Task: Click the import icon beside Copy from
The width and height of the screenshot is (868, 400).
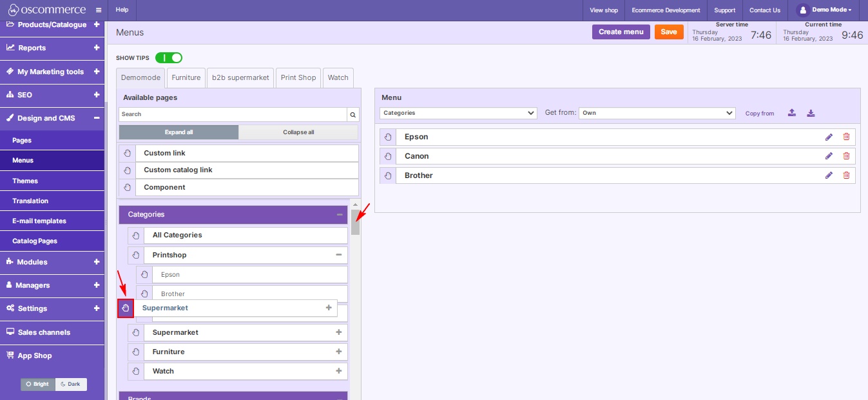Action: tap(792, 112)
